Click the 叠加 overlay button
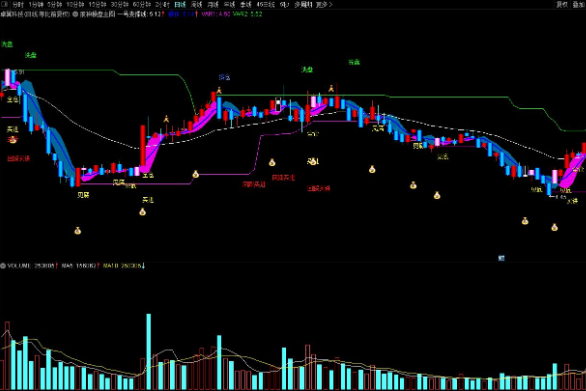 [579, 4]
